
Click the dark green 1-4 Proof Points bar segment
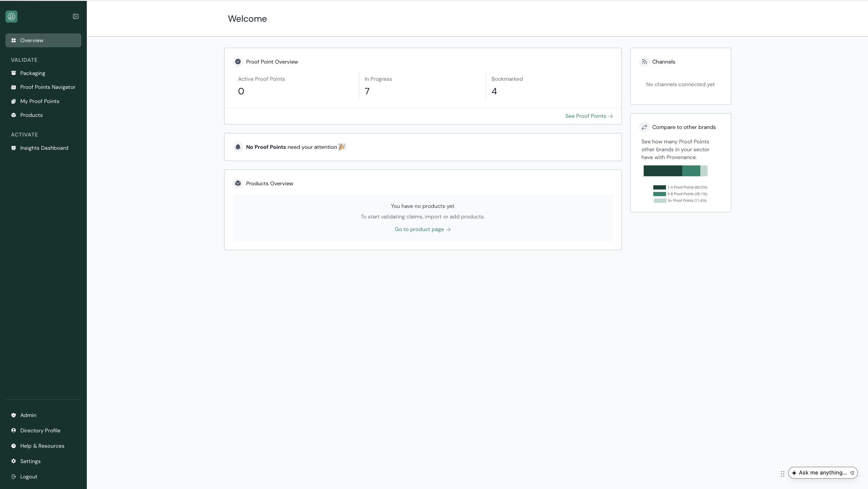click(x=663, y=171)
